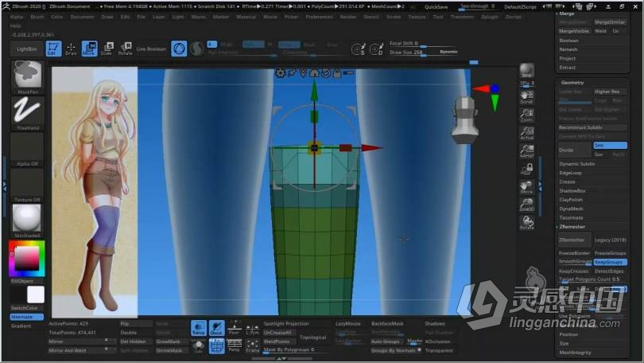Select the Scale transform tool

pos(107,49)
